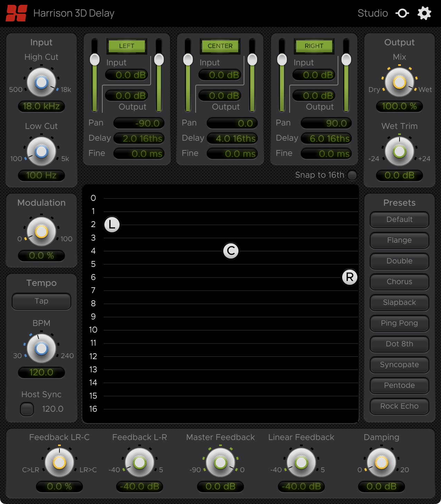Click the High Cut knob
This screenshot has height=504, width=441.
(x=41, y=83)
